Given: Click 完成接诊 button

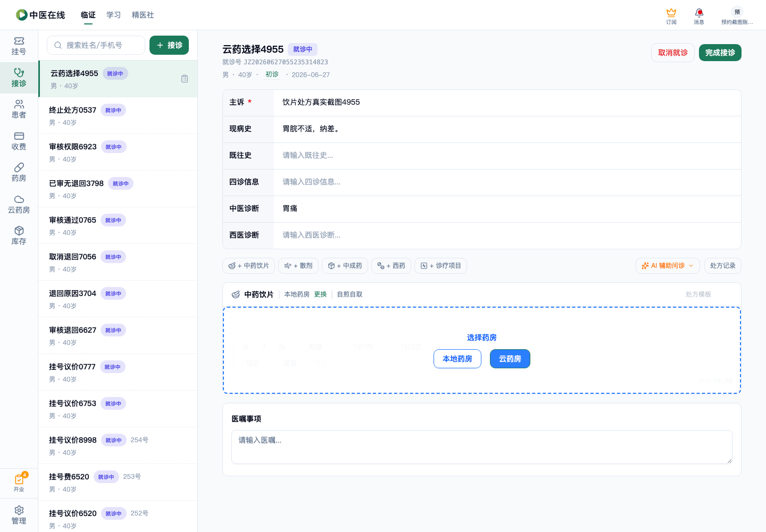Looking at the screenshot, I should point(720,53).
